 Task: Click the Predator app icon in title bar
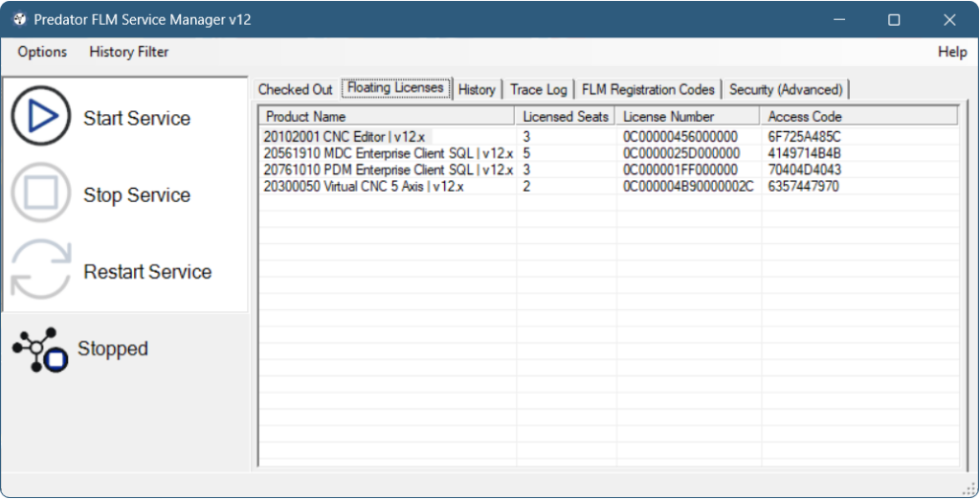(19, 19)
